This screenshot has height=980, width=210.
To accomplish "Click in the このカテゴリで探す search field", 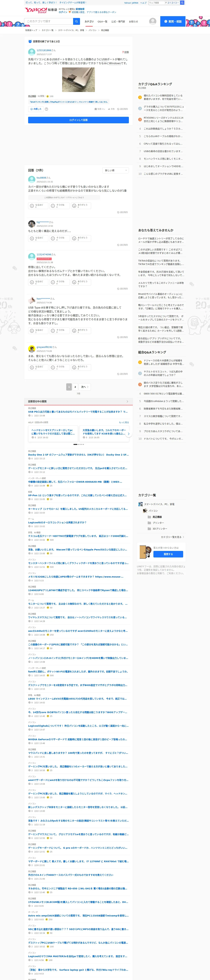I will coord(49,21).
